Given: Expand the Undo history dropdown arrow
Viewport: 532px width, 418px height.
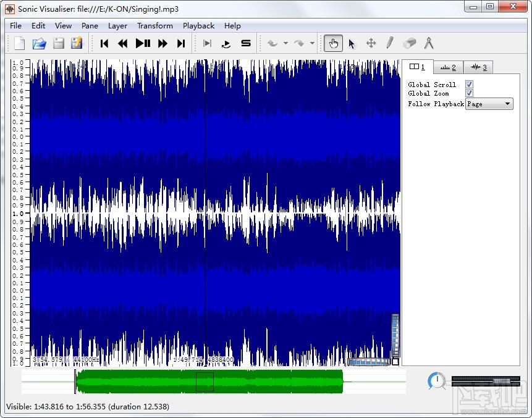Looking at the screenshot, I should (x=285, y=43).
